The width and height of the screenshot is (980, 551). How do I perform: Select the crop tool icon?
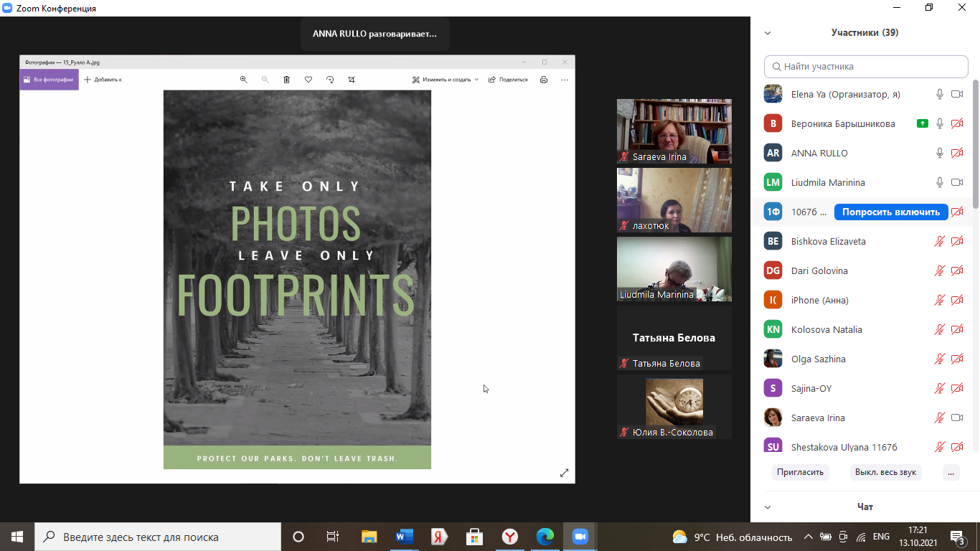[352, 80]
